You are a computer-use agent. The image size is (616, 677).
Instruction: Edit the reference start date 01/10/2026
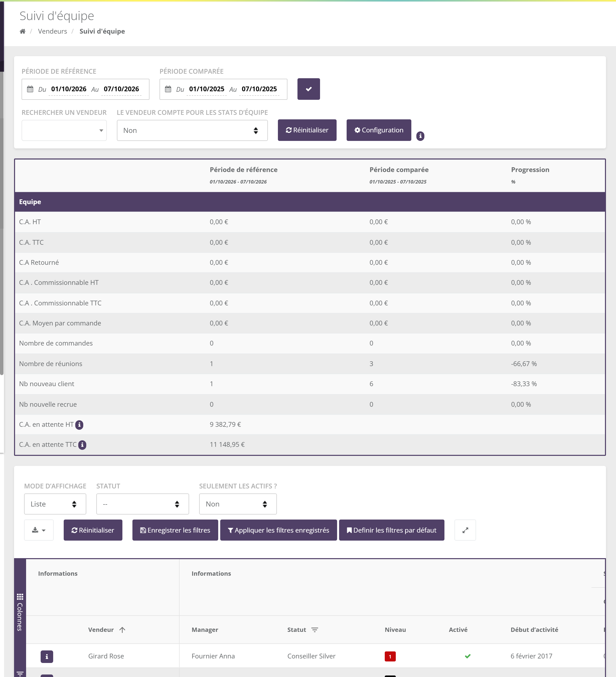tap(68, 89)
